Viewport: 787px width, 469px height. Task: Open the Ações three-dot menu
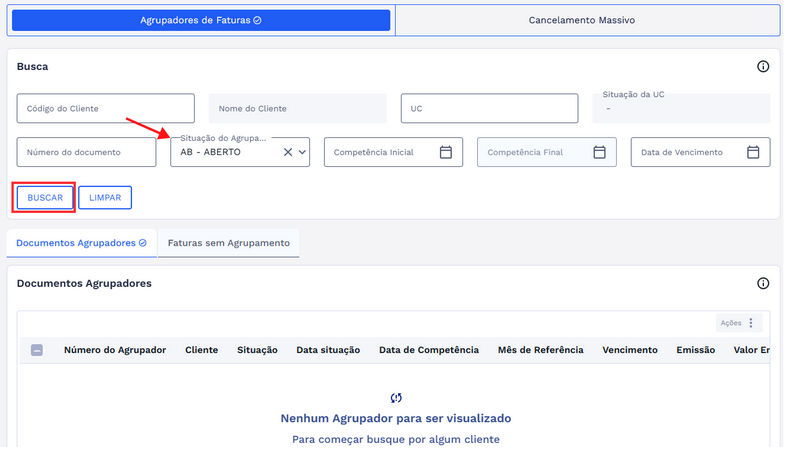(752, 323)
